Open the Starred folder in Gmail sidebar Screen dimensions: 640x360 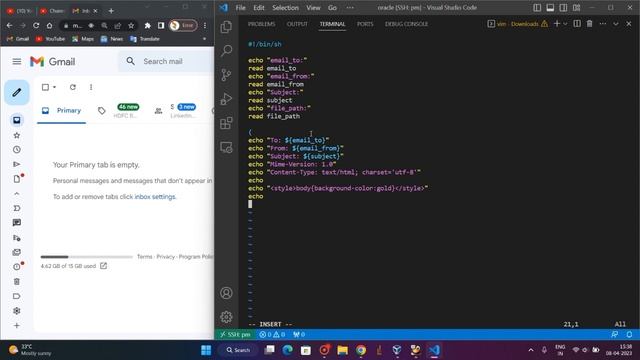pyautogui.click(x=17, y=135)
